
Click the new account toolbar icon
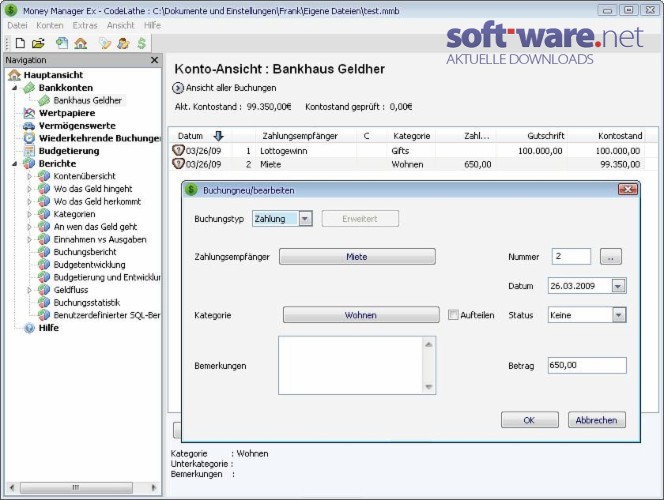[x=62, y=43]
